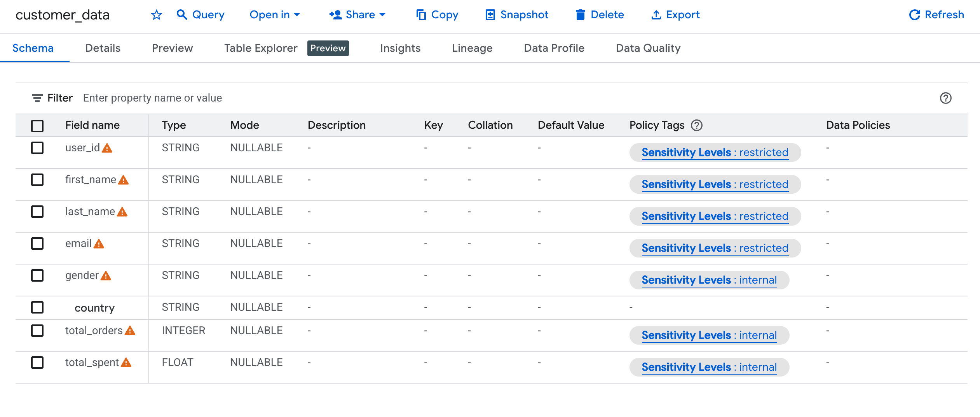Click the Export upload icon
This screenshot has width=980, height=417.
point(656,15)
